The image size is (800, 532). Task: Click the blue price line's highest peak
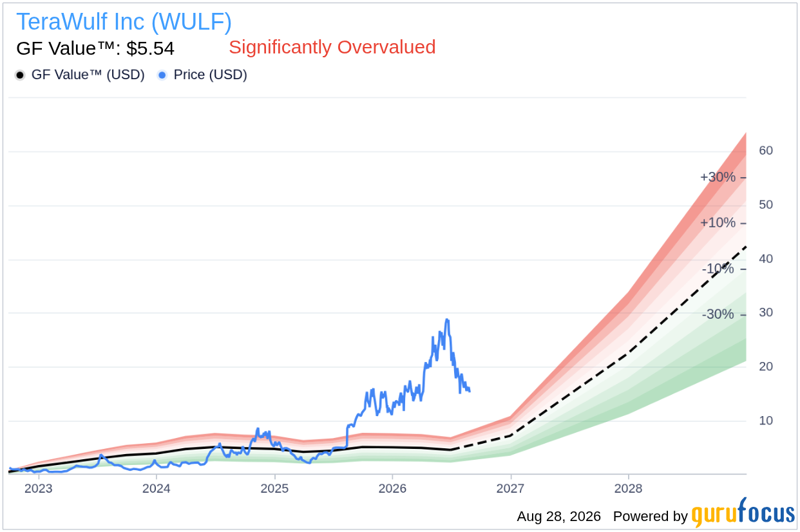pos(446,319)
